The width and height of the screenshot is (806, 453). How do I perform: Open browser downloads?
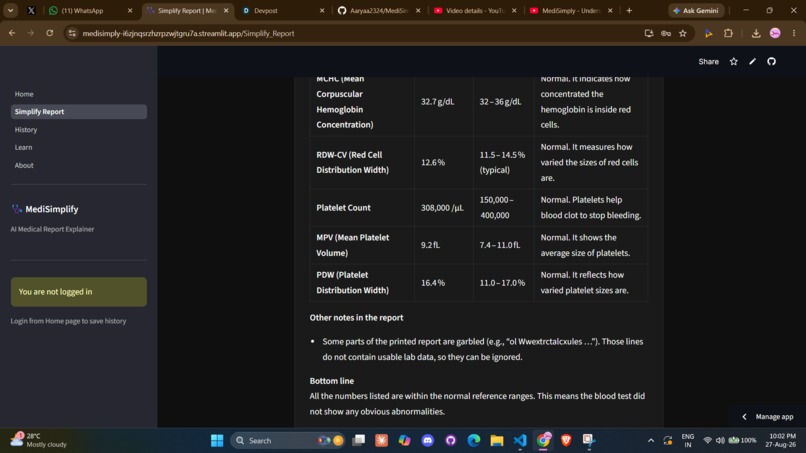[x=756, y=33]
